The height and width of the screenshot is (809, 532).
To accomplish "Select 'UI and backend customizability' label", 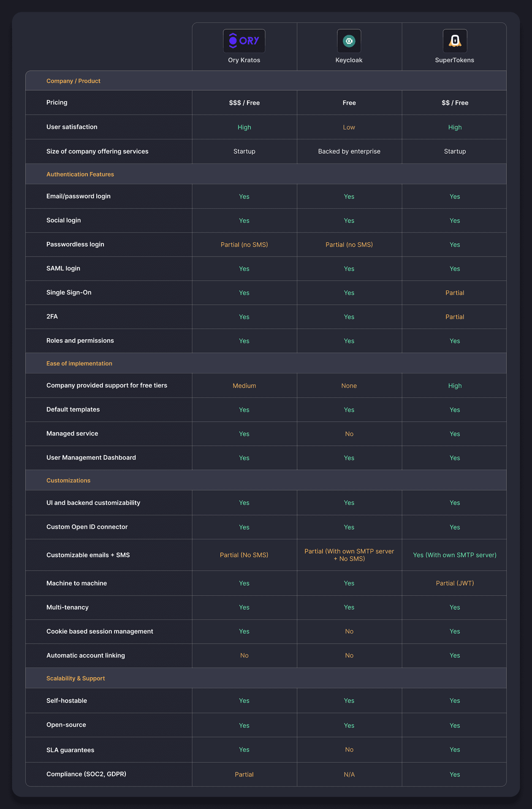I will (x=93, y=503).
